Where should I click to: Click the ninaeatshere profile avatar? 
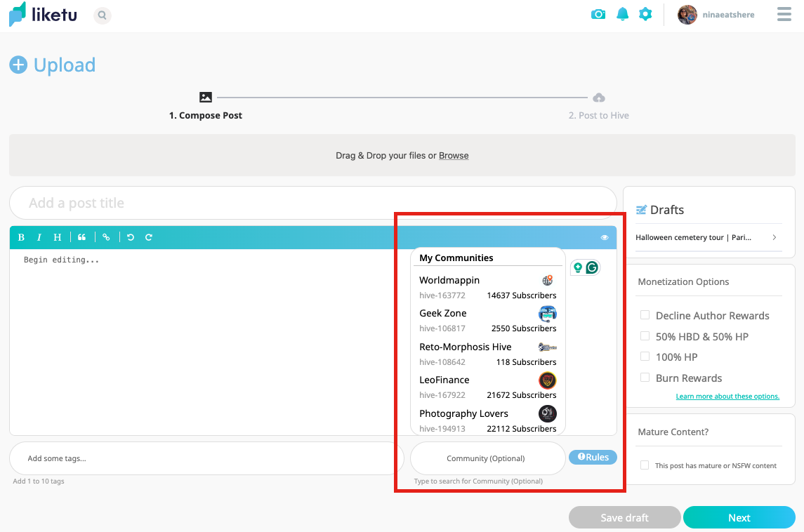(687, 15)
